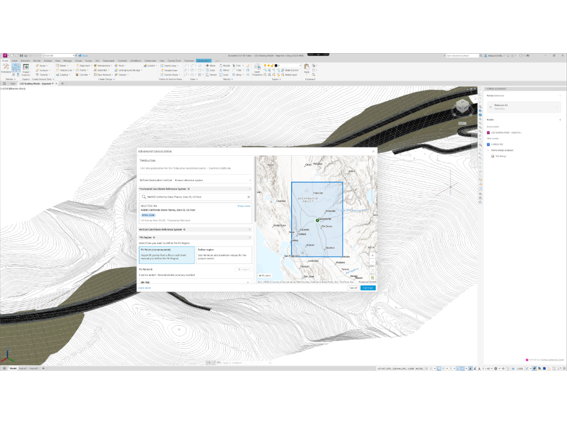Click the search icon in the coordinate system field
The width and height of the screenshot is (567, 425).
[x=144, y=197]
